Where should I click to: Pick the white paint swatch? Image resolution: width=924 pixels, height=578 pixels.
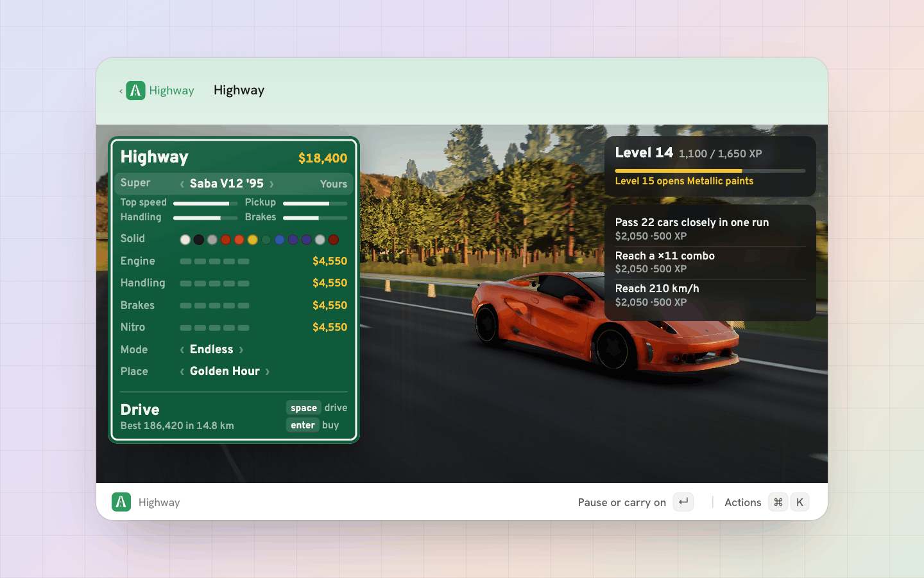pyautogui.click(x=185, y=240)
